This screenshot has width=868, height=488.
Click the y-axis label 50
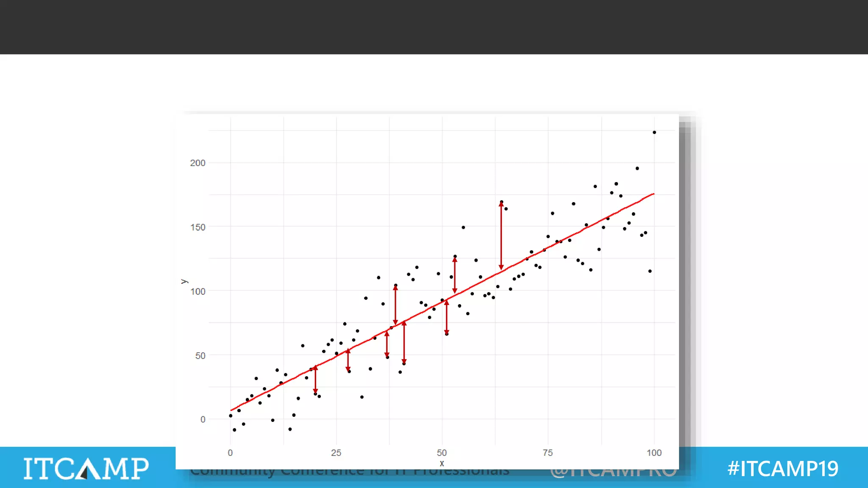200,356
